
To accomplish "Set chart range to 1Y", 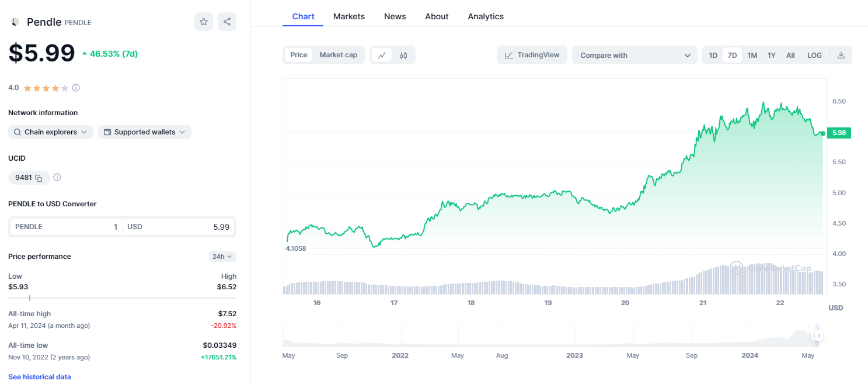I will click(772, 56).
